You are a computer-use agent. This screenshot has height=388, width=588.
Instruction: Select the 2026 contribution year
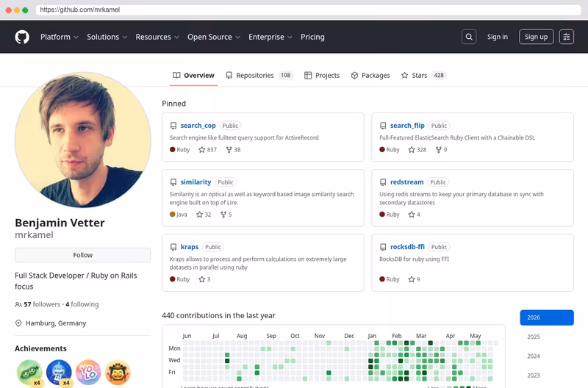click(x=547, y=317)
